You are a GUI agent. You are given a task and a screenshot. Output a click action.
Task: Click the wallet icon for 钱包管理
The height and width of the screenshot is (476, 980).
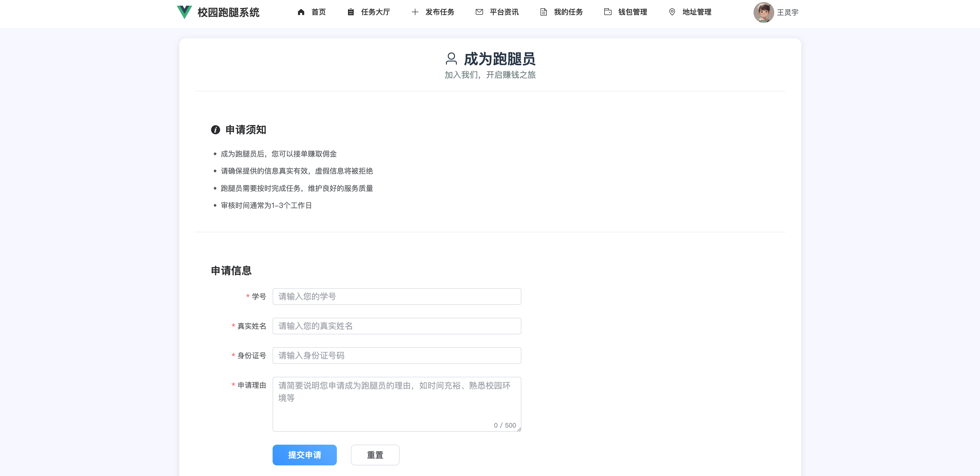[x=608, y=12]
